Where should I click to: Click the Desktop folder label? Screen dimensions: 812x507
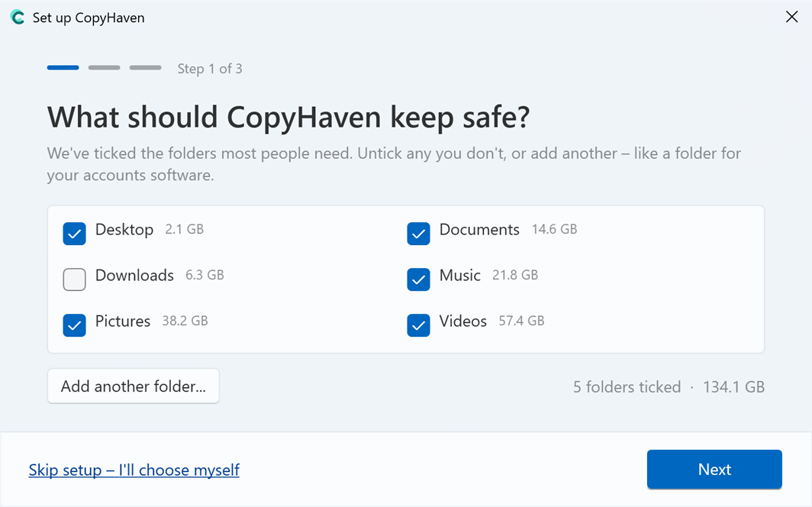coord(124,229)
